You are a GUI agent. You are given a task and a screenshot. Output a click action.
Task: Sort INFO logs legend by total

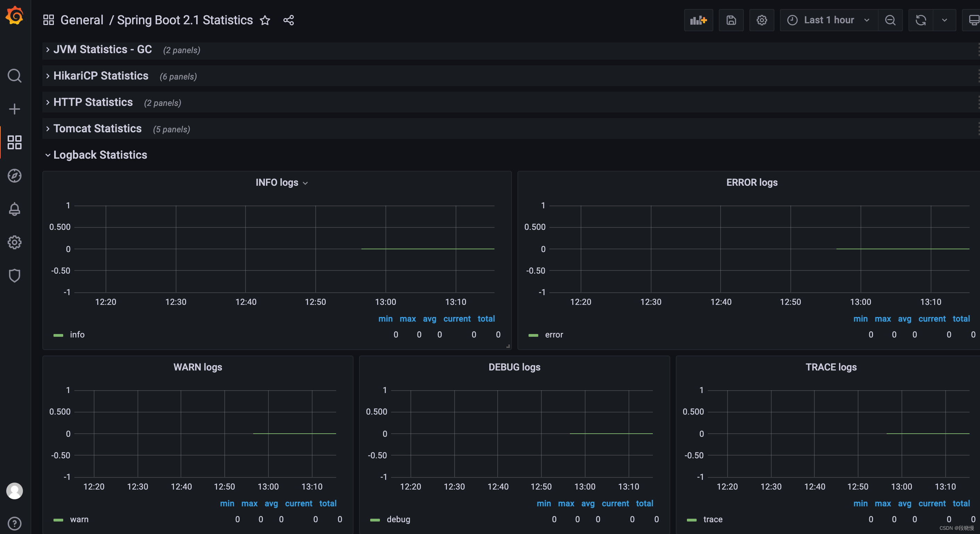point(486,319)
